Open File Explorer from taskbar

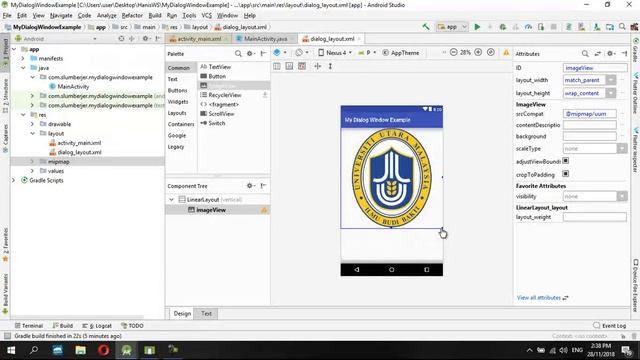pyautogui.click(x=80, y=350)
